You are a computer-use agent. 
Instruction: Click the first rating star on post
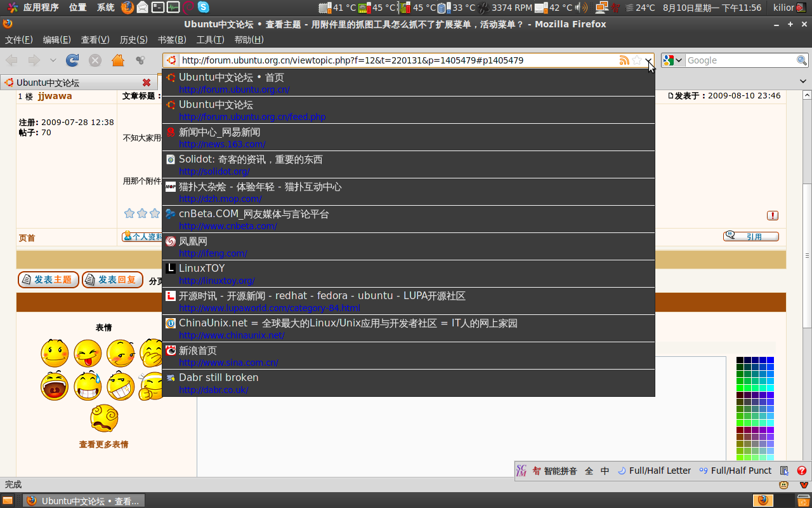[129, 213]
